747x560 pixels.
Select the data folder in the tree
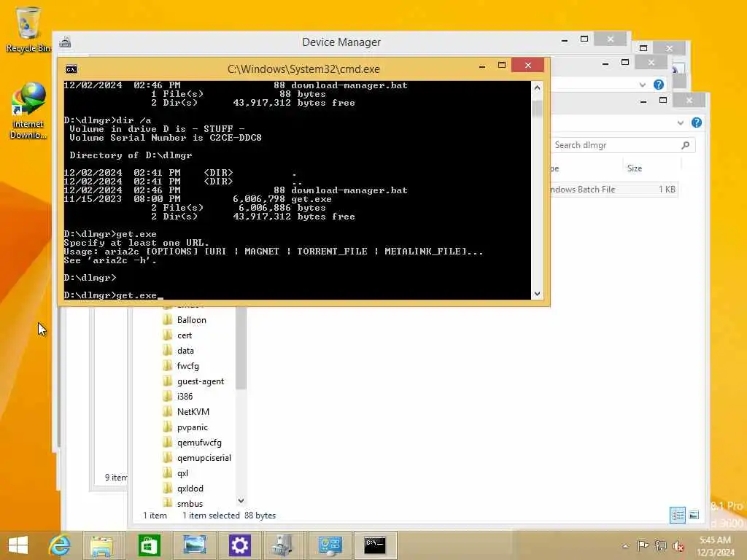pyautogui.click(x=185, y=351)
